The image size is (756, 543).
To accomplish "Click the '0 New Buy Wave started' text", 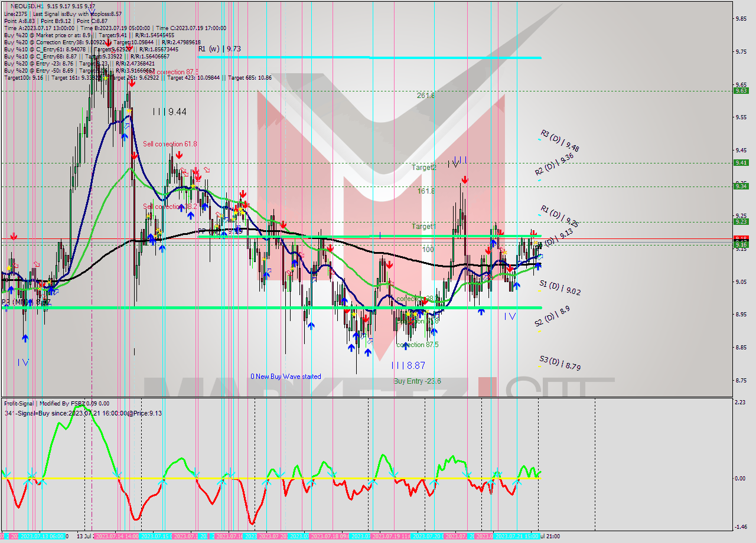I will 286,377.
